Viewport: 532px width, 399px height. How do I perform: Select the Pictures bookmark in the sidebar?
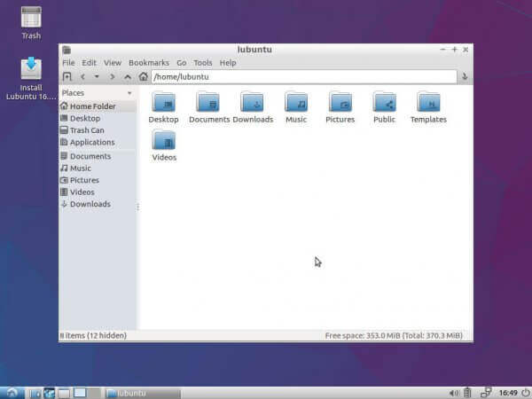tap(98, 180)
